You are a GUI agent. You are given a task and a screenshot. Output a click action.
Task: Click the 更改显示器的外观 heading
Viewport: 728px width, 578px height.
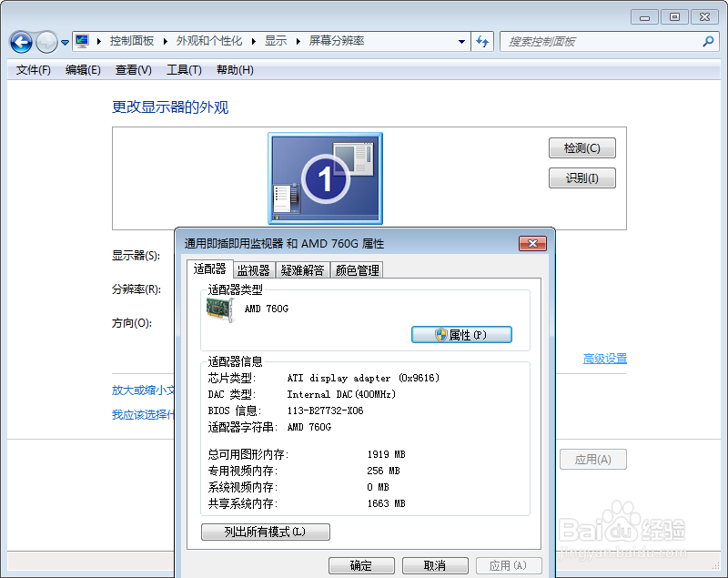point(170,107)
